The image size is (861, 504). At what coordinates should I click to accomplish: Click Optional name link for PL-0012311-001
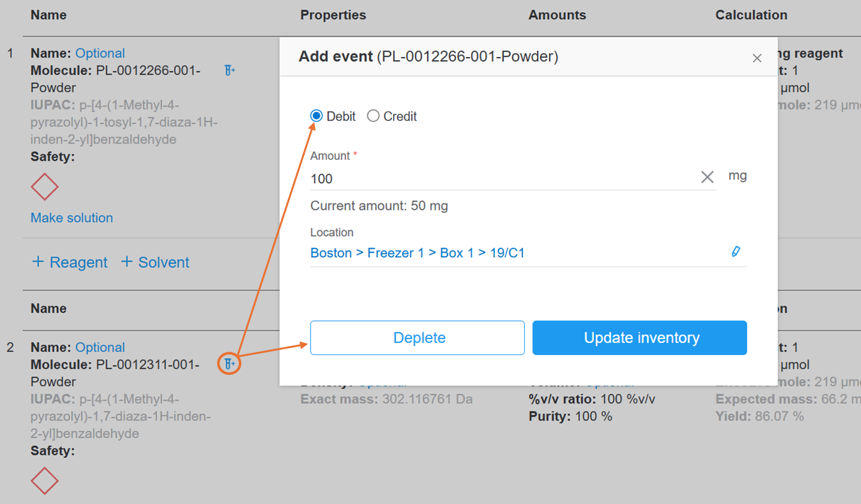[x=100, y=347]
